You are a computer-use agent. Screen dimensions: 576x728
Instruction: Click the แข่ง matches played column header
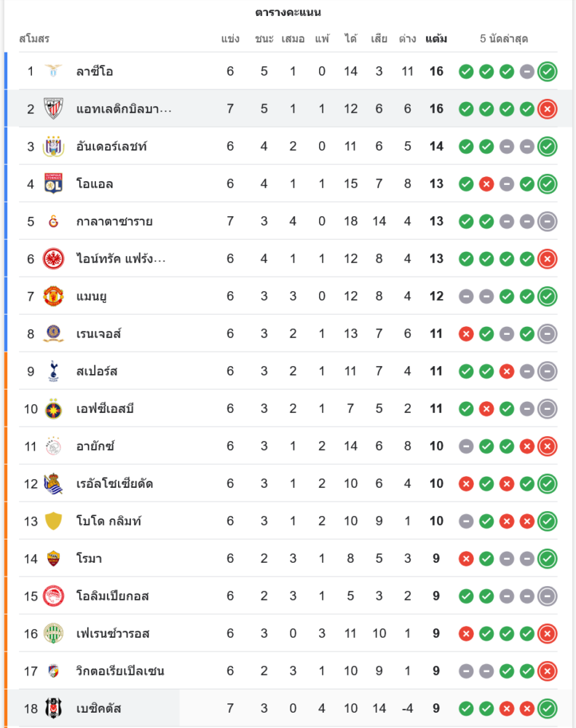coord(230,39)
